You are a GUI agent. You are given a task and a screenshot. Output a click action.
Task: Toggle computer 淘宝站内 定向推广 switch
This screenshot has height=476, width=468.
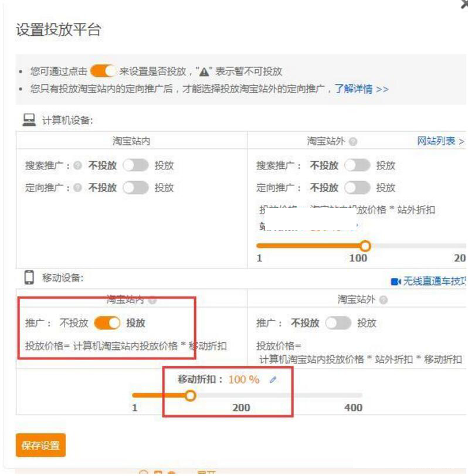coord(135,188)
